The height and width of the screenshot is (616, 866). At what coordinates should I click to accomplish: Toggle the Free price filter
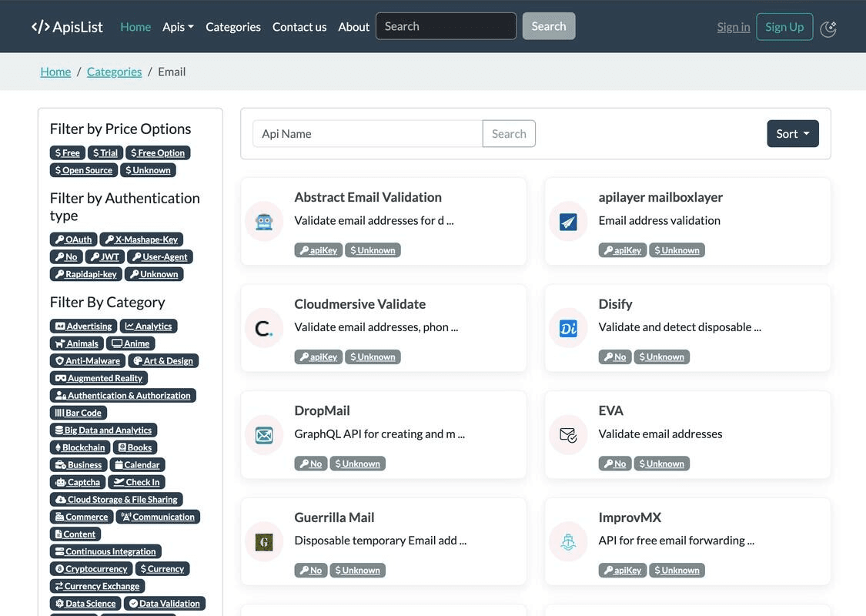(x=66, y=152)
